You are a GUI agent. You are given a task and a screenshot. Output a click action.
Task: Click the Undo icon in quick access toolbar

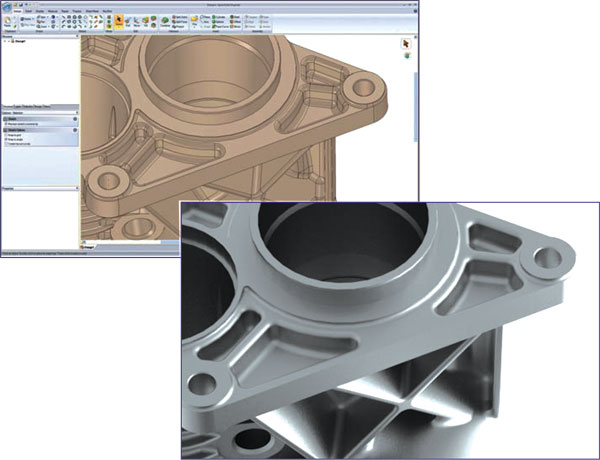pyautogui.click(x=26, y=5)
